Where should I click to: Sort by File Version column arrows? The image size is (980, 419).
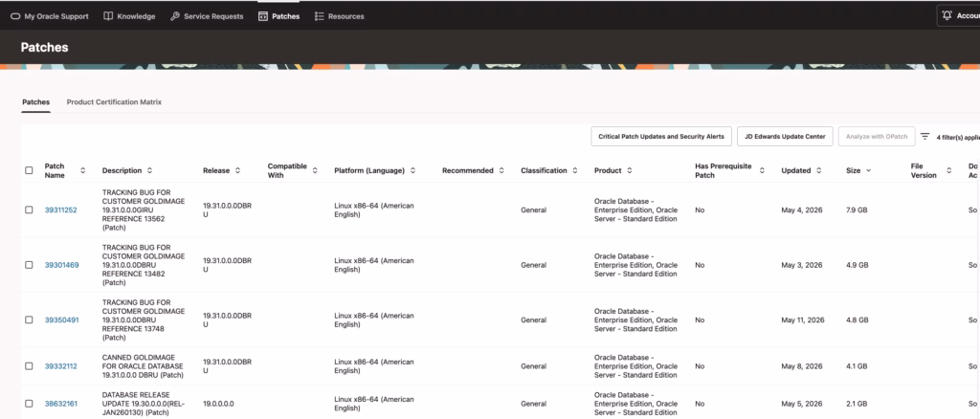click(x=948, y=170)
